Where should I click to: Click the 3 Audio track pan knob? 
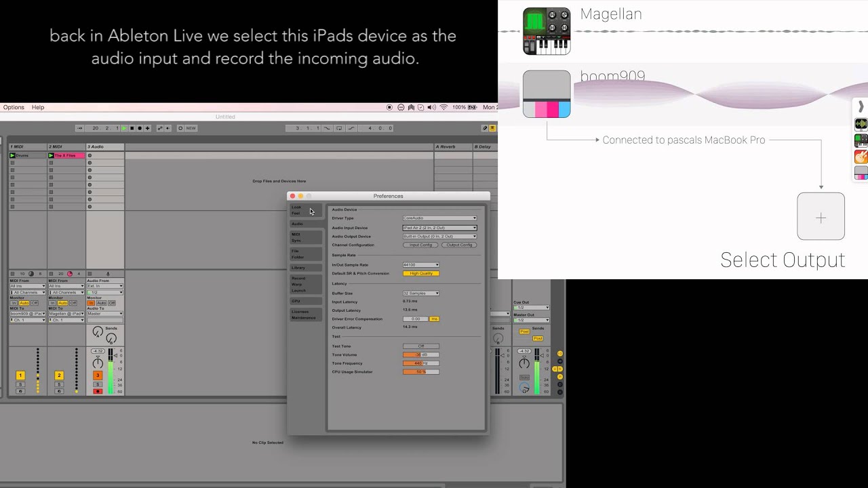(x=98, y=363)
